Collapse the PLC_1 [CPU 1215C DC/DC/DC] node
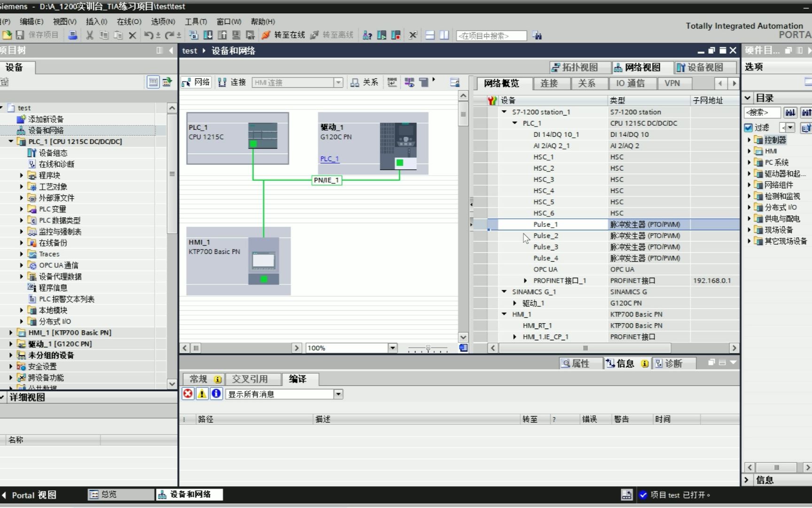Screen dimensions: 812x508 coord(11,142)
